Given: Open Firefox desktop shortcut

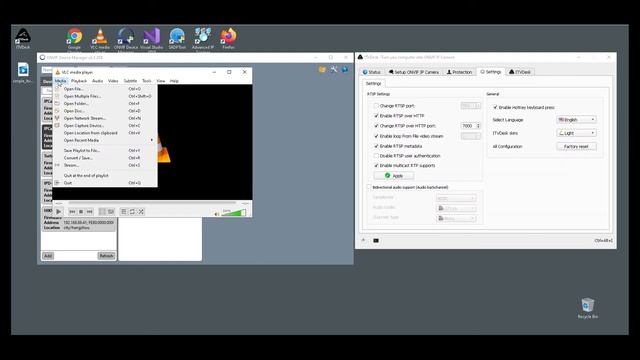Looking at the screenshot, I should (228, 39).
